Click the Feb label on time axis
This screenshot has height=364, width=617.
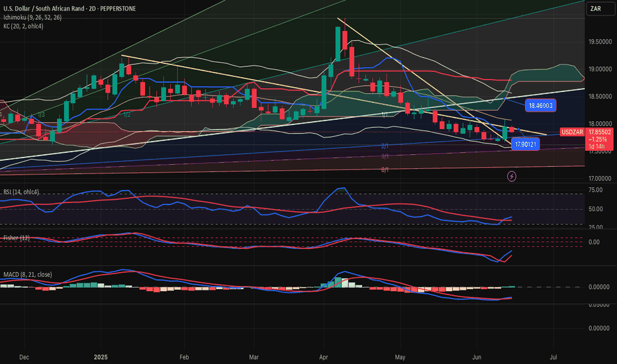tap(184, 357)
